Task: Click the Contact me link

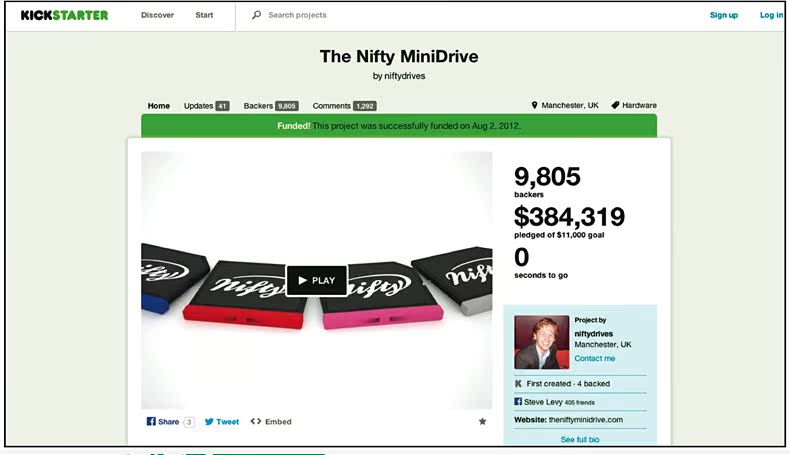Action: click(x=595, y=358)
